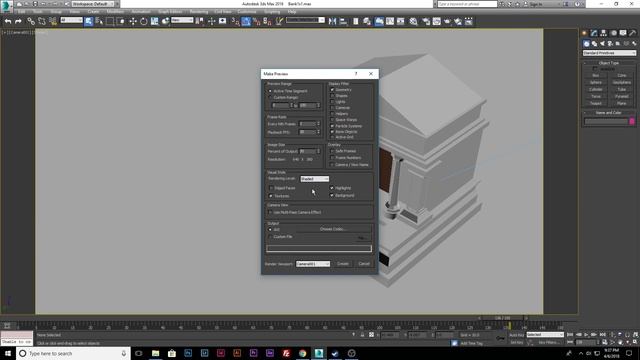Open the Scripting menu
The width and height of the screenshot is (640, 360).
click(x=272, y=12)
